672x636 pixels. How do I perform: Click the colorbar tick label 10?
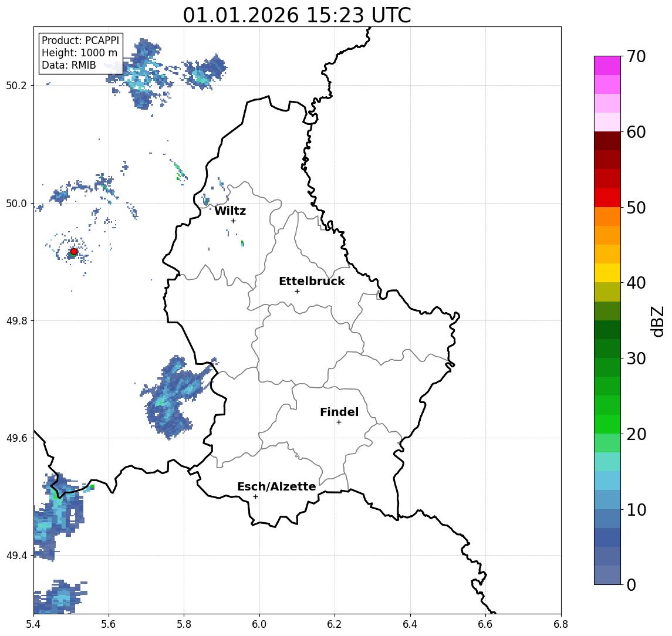(636, 509)
